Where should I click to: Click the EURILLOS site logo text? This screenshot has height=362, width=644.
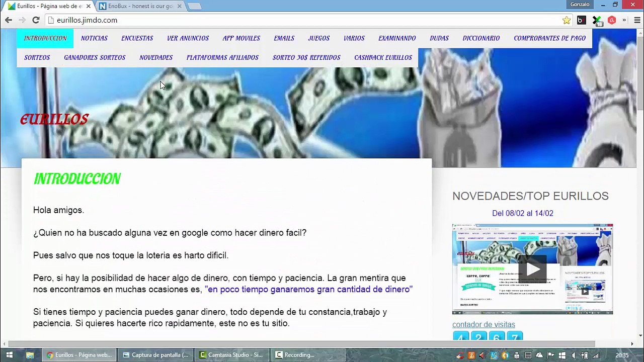(x=54, y=120)
